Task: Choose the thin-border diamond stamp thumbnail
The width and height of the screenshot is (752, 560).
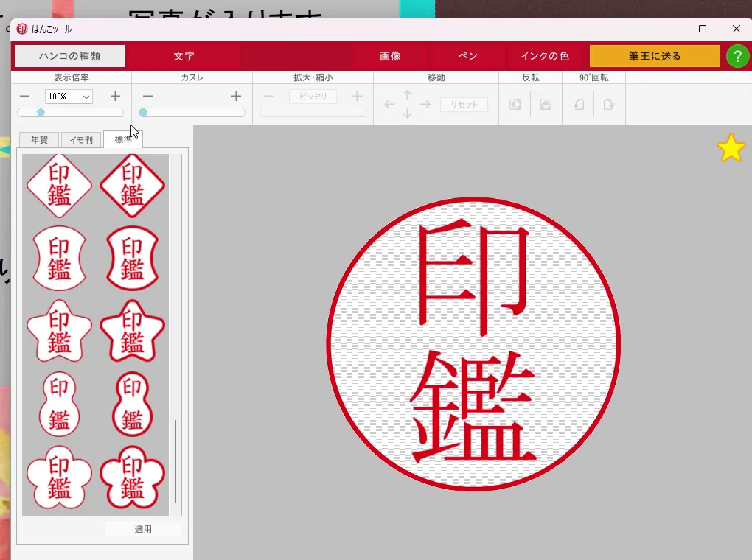Action: (59, 186)
